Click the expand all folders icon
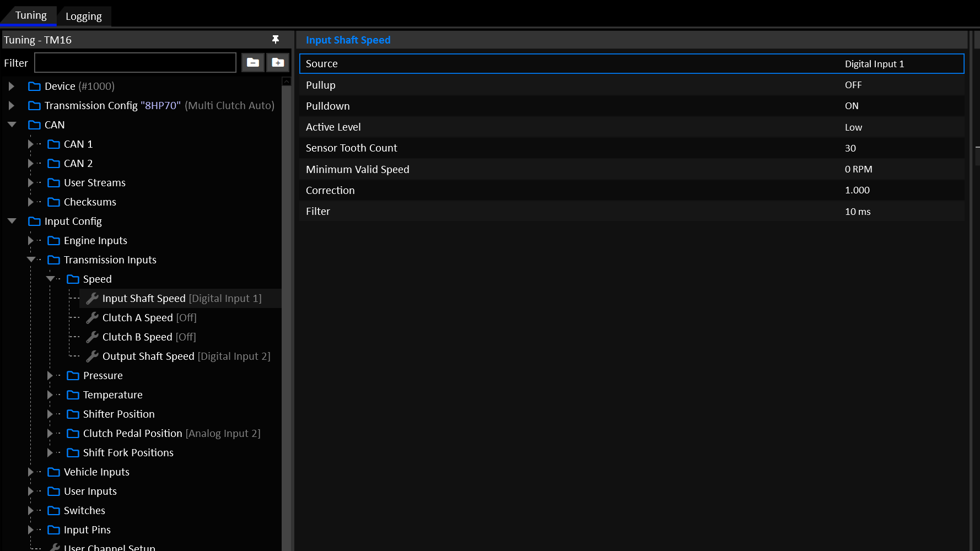980x551 pixels. pyautogui.click(x=278, y=63)
